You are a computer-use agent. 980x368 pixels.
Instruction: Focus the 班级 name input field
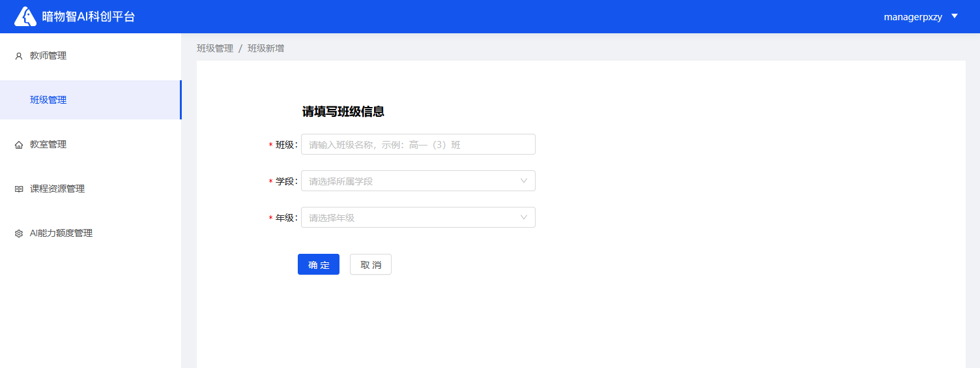pos(418,144)
